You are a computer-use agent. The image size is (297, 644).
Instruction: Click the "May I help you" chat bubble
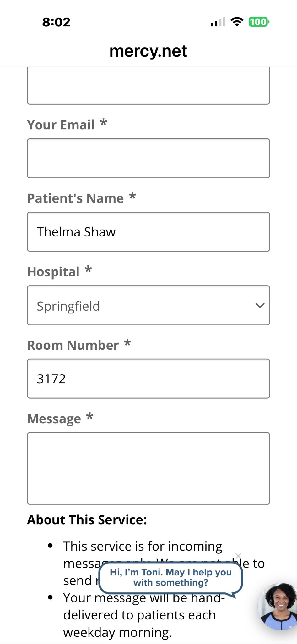coord(170,577)
